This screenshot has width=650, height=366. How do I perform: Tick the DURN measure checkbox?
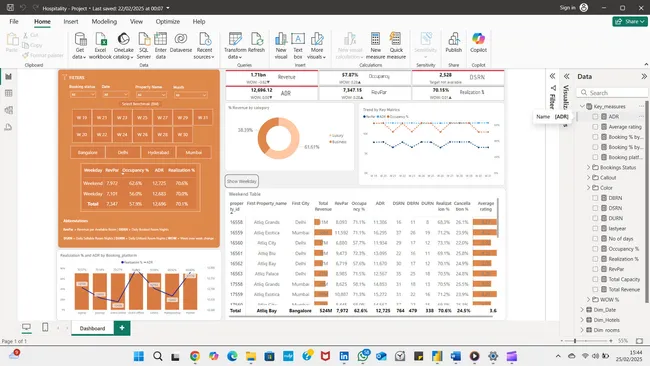pyautogui.click(x=595, y=218)
